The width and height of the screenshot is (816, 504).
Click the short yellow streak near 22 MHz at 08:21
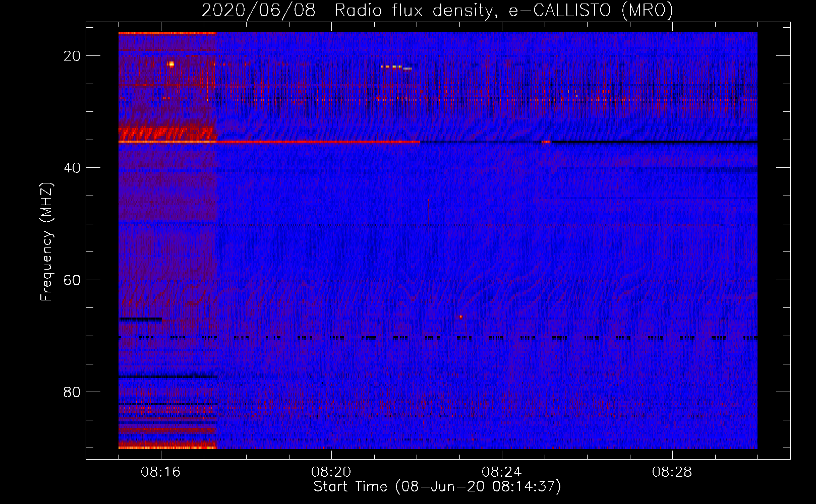click(396, 67)
